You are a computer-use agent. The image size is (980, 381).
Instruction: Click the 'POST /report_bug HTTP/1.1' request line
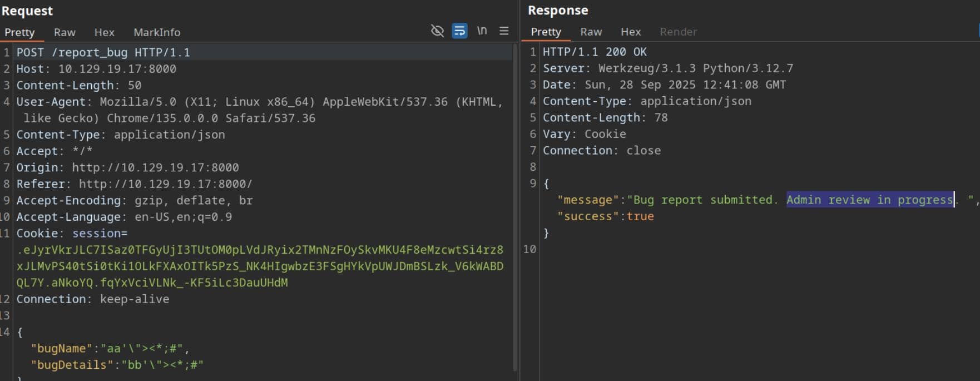[x=103, y=52]
